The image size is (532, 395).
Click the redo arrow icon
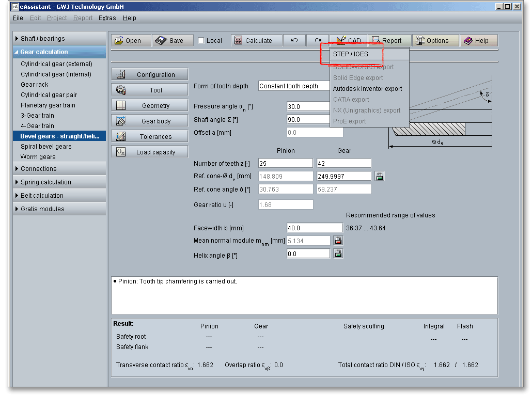318,41
